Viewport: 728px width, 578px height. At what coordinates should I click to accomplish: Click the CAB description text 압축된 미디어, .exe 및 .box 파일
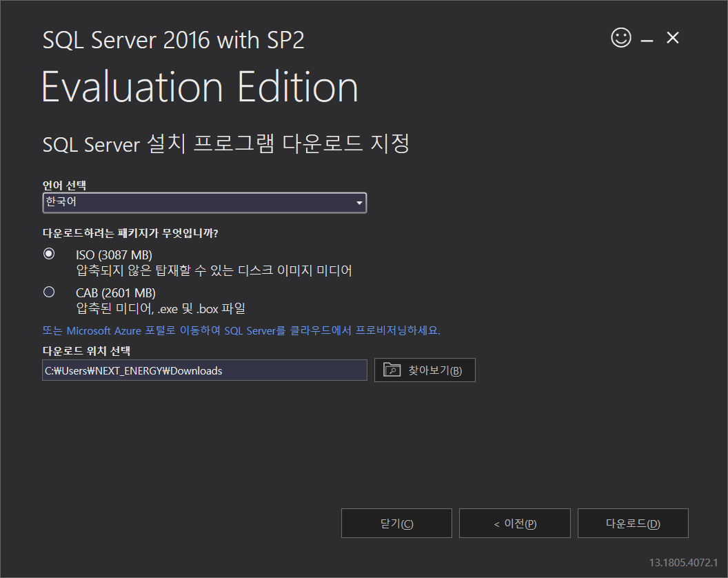tap(160, 308)
